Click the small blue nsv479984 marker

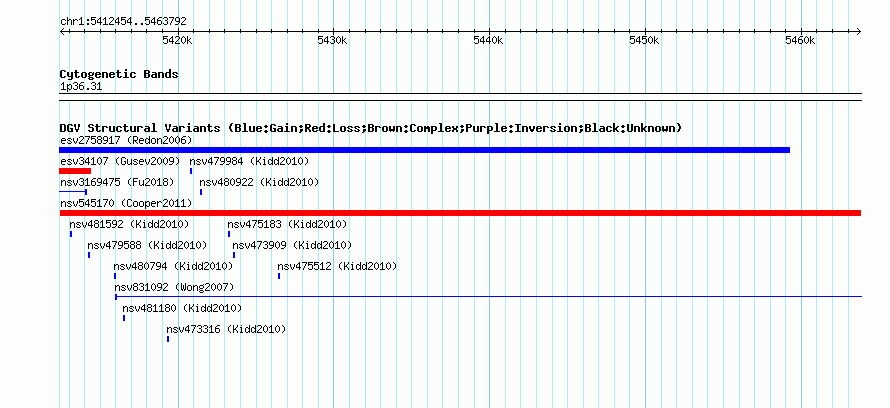click(x=191, y=171)
